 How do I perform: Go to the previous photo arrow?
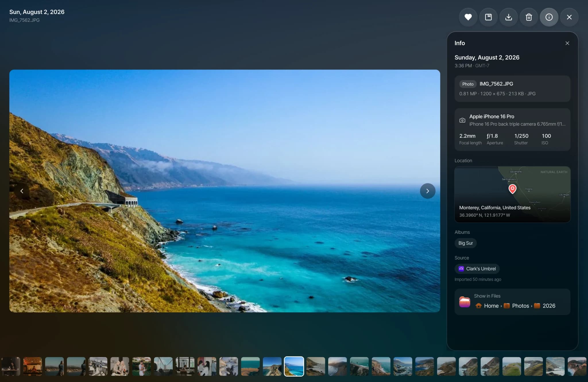22,191
